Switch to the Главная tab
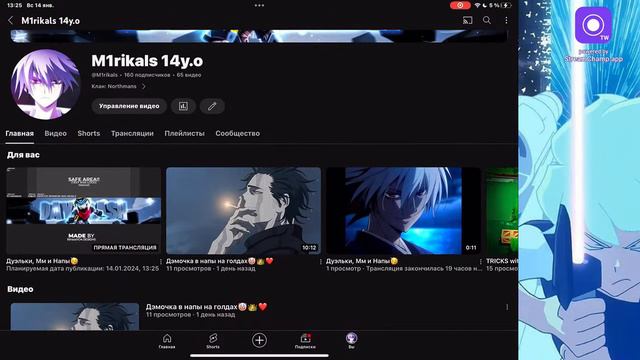Image resolution: width=640 pixels, height=360 pixels. pyautogui.click(x=20, y=133)
